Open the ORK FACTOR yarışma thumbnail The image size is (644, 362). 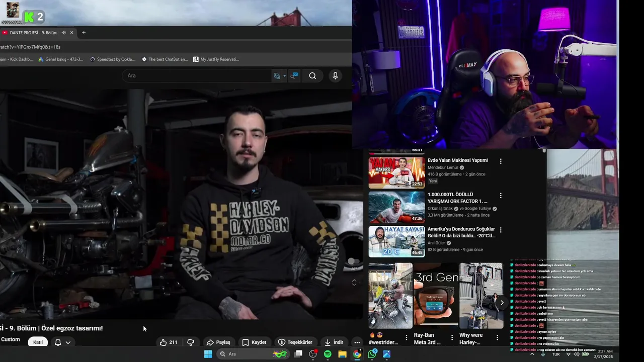396,207
